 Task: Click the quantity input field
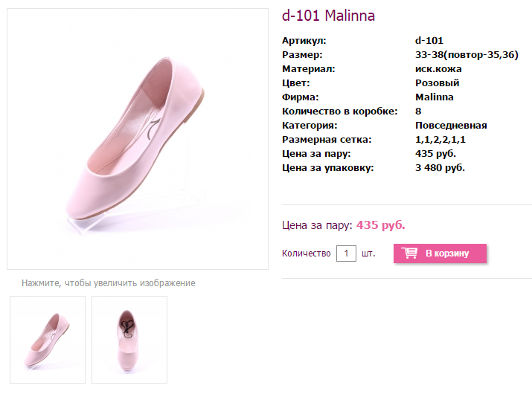pos(347,253)
